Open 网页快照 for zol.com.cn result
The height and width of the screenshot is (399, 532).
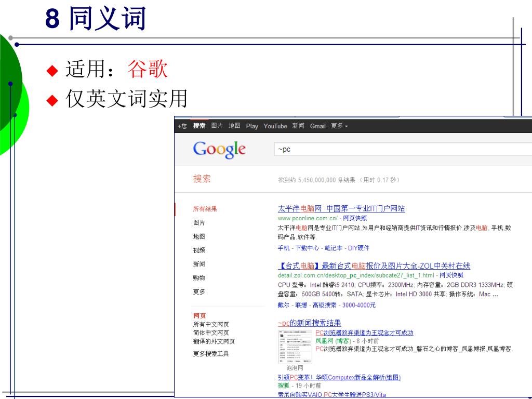tap(451, 275)
